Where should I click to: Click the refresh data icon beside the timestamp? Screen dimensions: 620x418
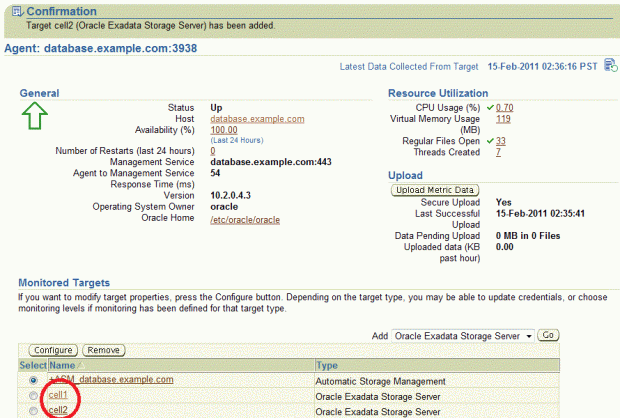tap(609, 66)
